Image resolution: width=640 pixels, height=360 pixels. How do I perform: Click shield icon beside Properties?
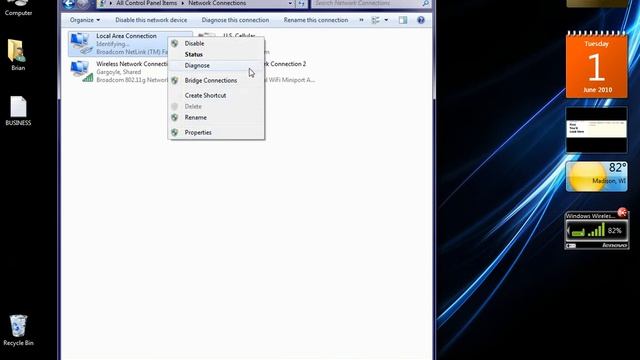(175, 132)
